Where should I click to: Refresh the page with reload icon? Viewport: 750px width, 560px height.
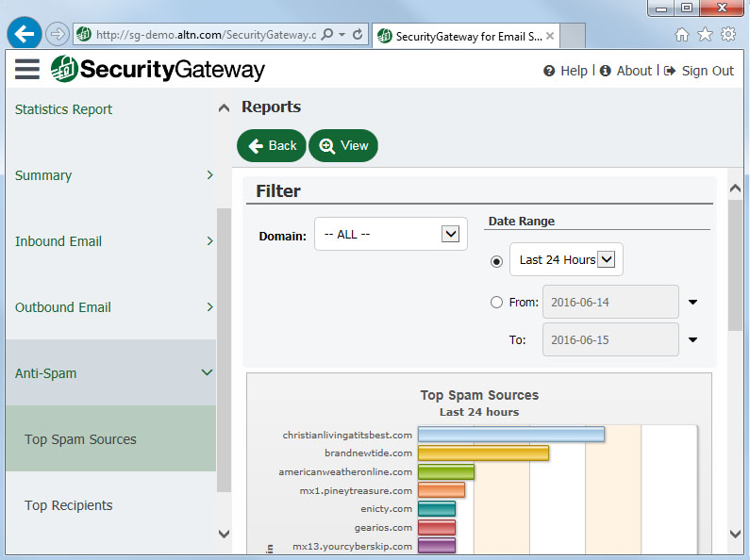point(358,35)
